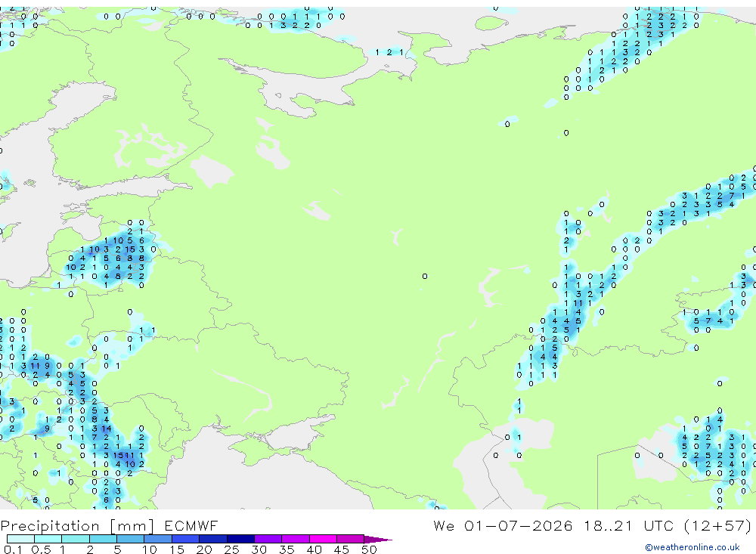
Task: Pick the 5–10 mm blue legend swatch
Action: click(x=130, y=539)
